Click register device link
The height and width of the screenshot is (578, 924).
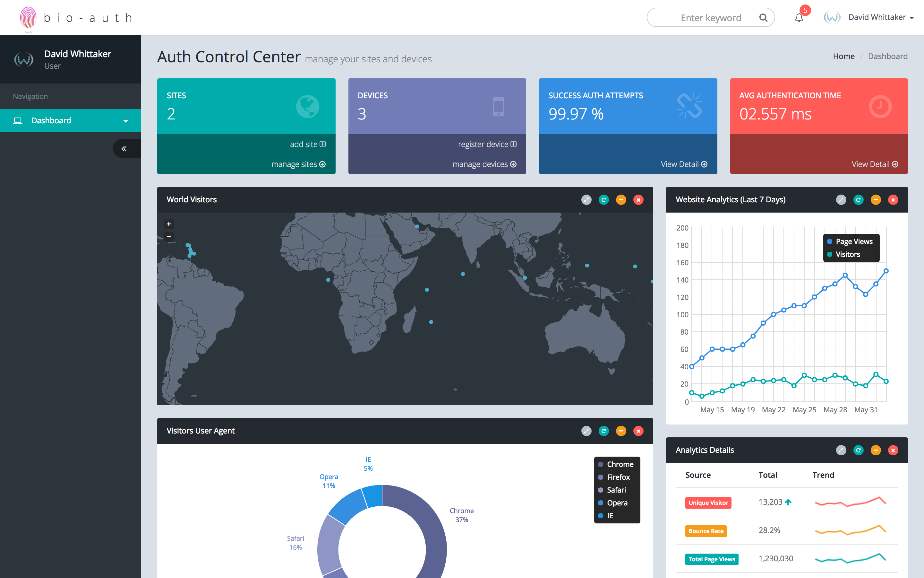point(487,144)
